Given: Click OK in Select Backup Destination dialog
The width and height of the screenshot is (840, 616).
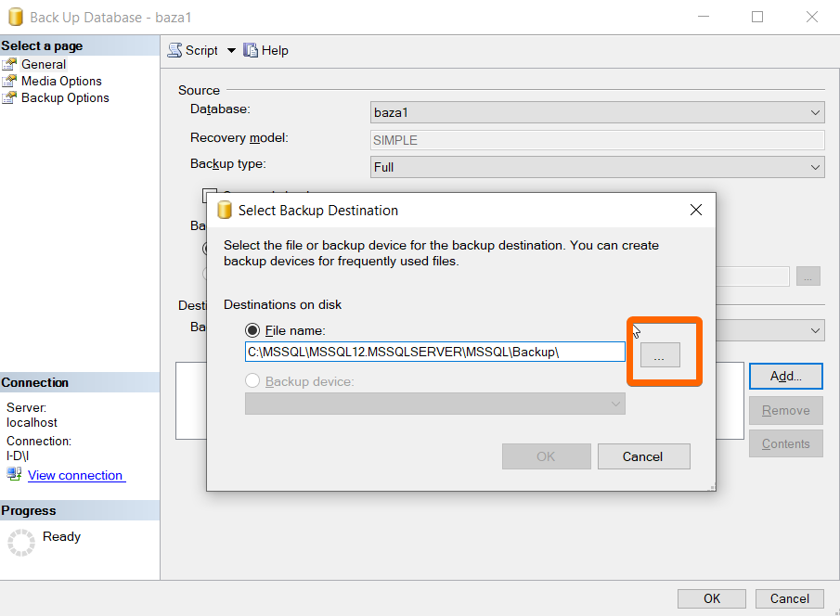Looking at the screenshot, I should point(547,456).
